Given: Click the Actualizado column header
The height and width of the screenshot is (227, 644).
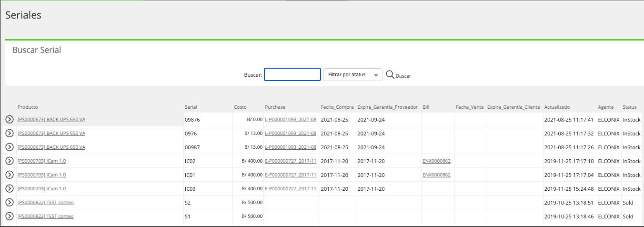Looking at the screenshot, I should coord(557,107).
